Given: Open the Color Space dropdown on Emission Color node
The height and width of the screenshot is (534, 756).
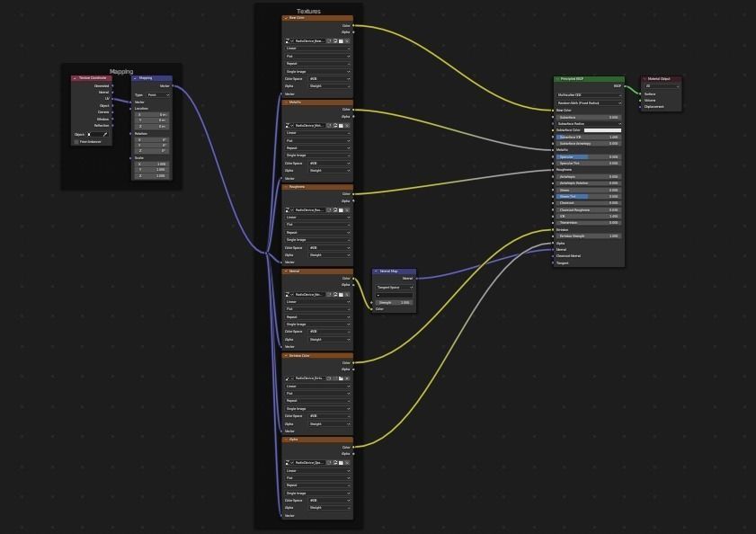Looking at the screenshot, I should 329,416.
